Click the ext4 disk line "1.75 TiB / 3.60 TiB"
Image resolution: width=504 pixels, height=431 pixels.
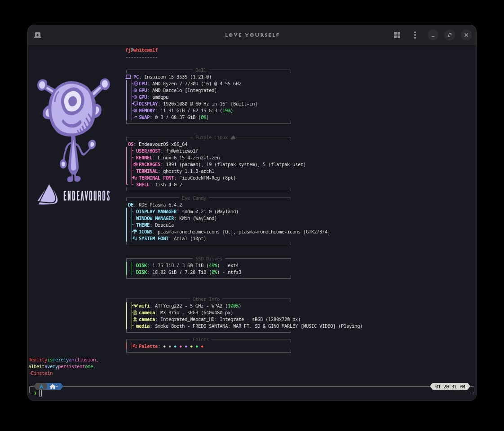click(178, 266)
